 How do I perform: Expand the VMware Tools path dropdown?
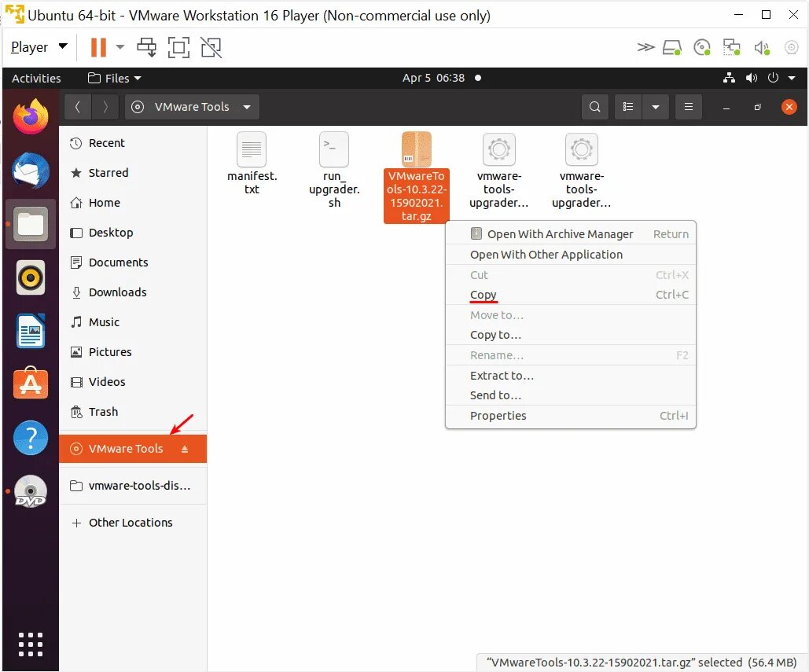coord(247,107)
